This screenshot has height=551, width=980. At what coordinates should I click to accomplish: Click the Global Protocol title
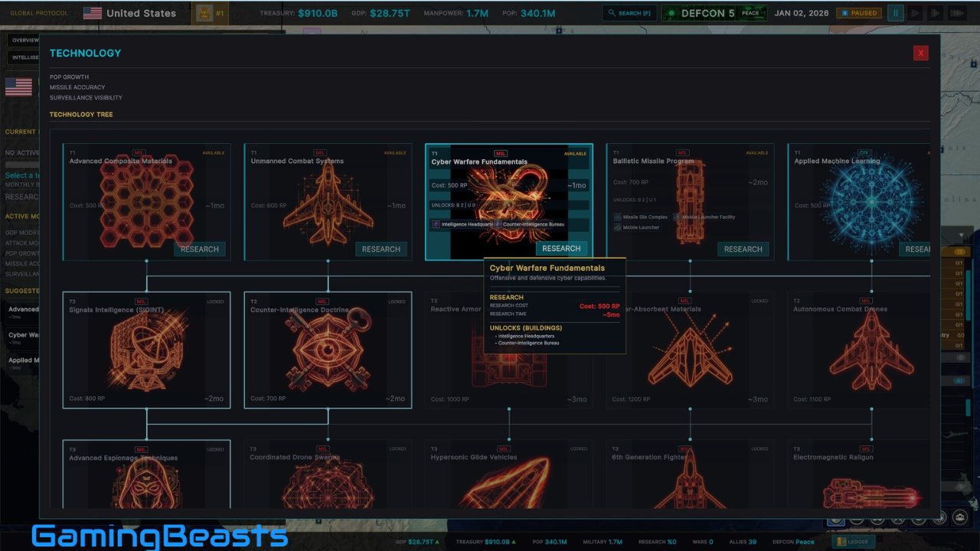[x=38, y=13]
